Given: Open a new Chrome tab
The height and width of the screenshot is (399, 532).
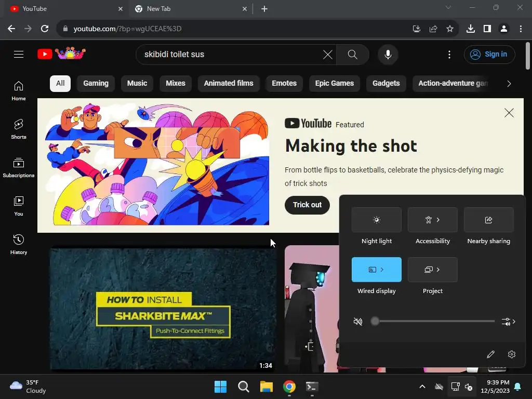Looking at the screenshot, I should click(264, 9).
